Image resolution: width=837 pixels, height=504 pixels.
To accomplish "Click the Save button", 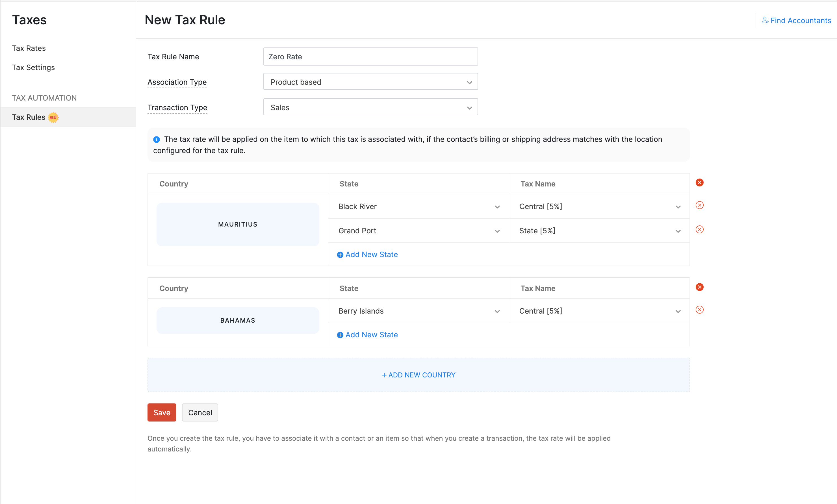I will pos(162,412).
